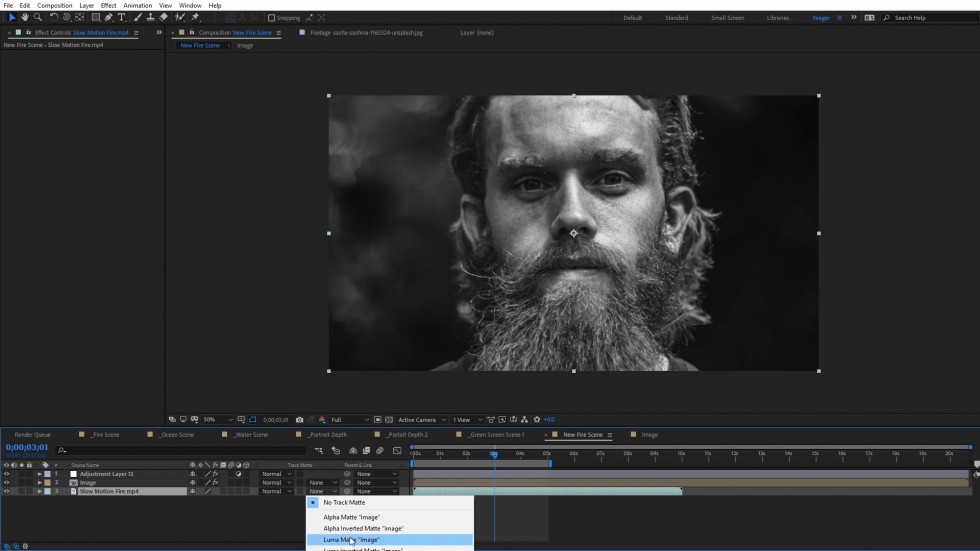Pick the Type tool
Screen dimensions: 980x551
[122, 17]
